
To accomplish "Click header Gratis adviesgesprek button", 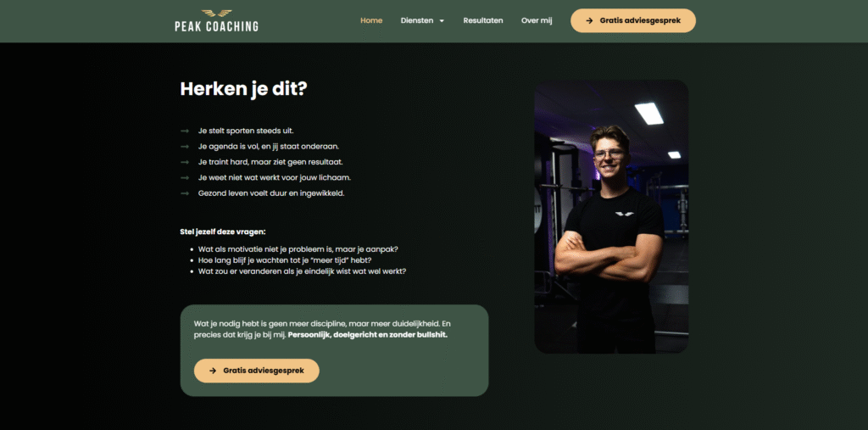I will tap(633, 20).
